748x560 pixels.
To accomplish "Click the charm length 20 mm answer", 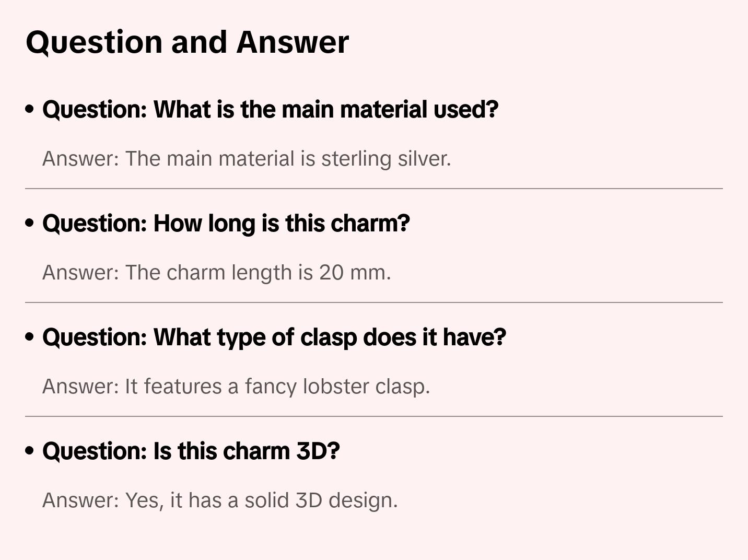I will click(x=216, y=273).
